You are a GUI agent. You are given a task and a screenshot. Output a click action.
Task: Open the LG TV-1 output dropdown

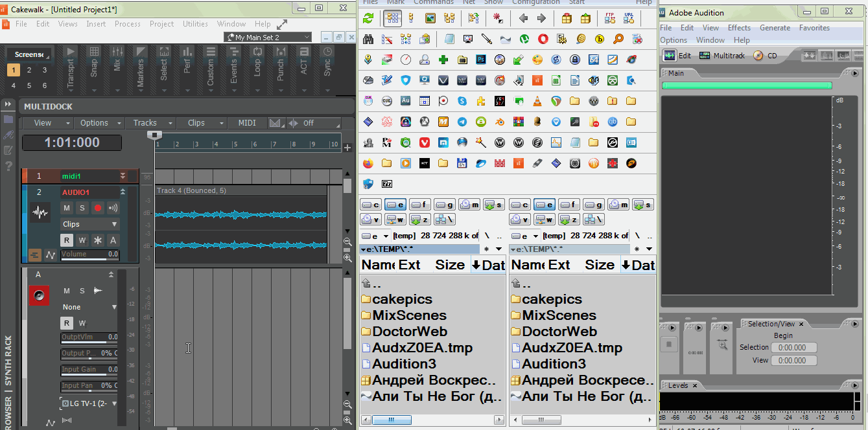(90, 403)
